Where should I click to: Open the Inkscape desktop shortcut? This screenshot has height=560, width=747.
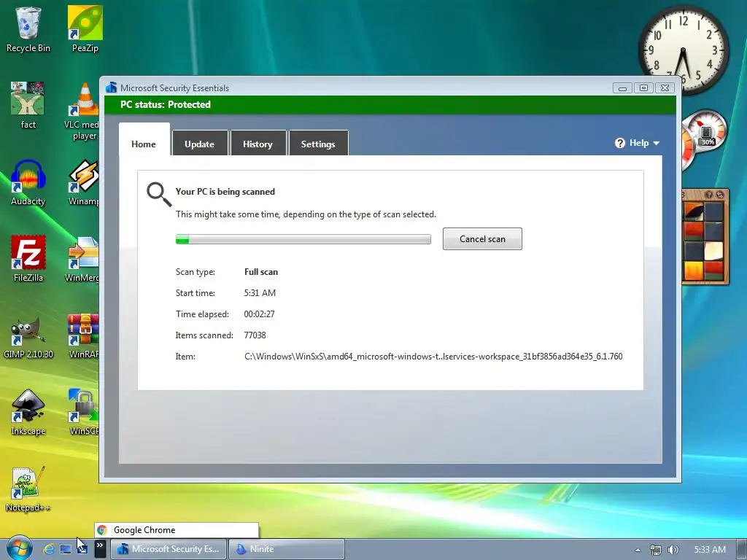[x=28, y=413]
